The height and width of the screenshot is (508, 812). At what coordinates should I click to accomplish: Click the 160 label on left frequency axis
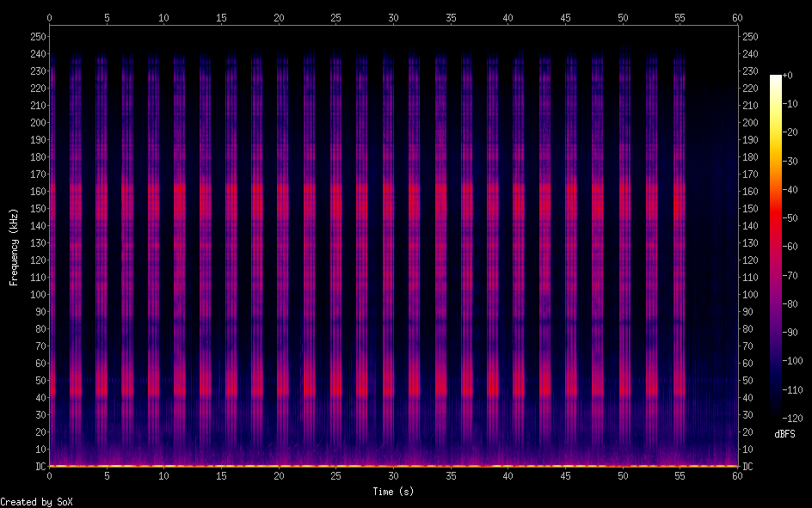[38, 192]
